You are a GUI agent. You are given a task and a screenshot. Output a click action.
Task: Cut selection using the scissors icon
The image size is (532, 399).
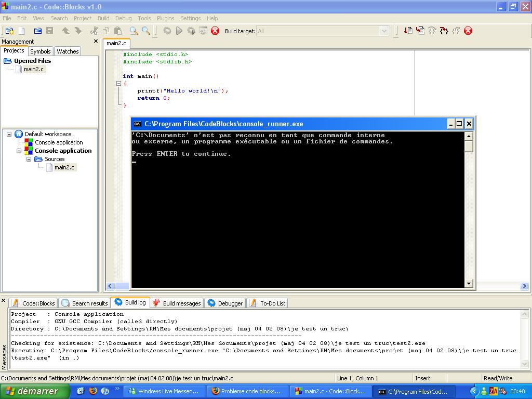click(x=94, y=31)
